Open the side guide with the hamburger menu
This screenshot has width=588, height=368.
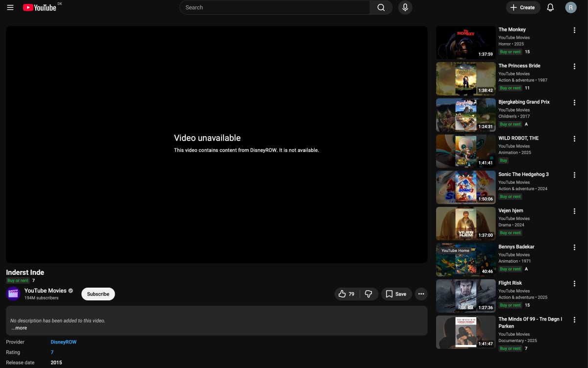10,7
